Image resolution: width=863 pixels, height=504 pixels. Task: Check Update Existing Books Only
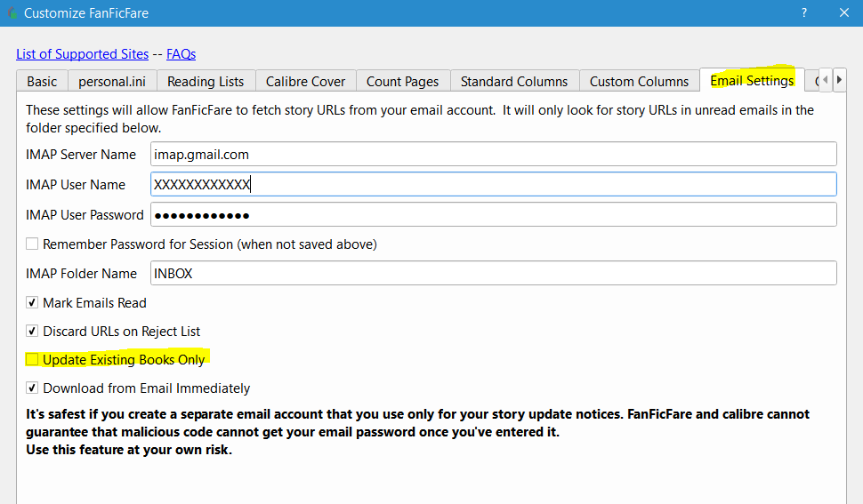point(32,359)
